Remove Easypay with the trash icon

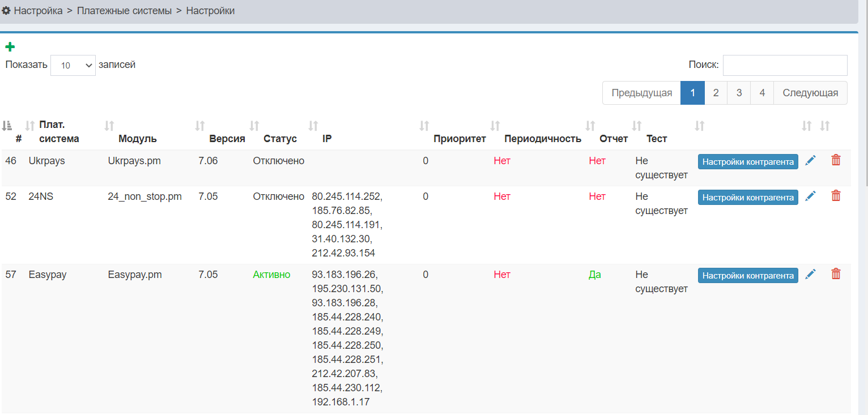click(x=836, y=274)
